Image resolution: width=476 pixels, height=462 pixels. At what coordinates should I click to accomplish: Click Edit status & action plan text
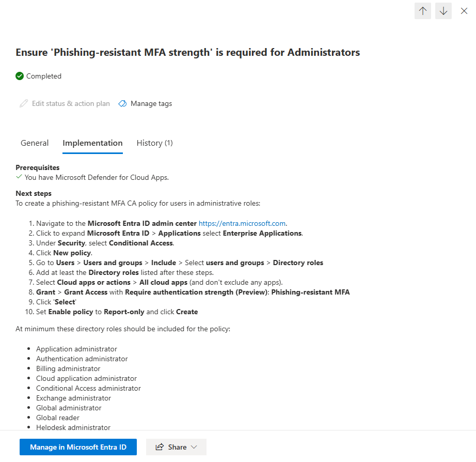[71, 104]
